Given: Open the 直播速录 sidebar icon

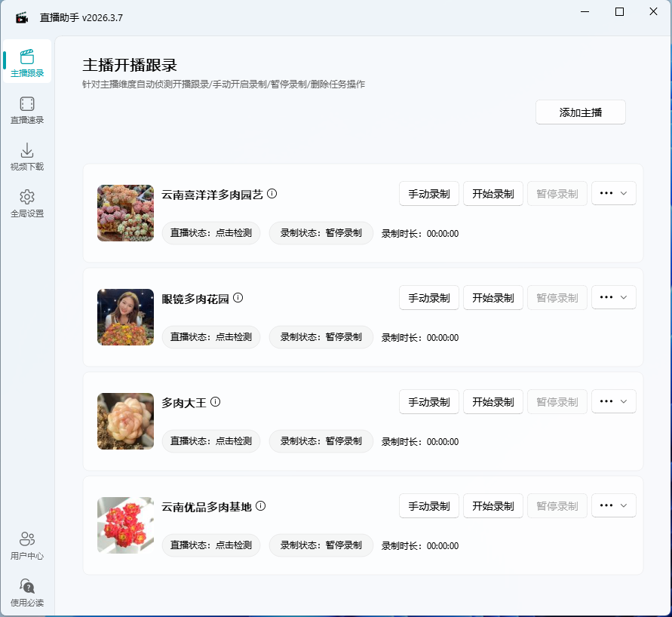Looking at the screenshot, I should tap(27, 111).
